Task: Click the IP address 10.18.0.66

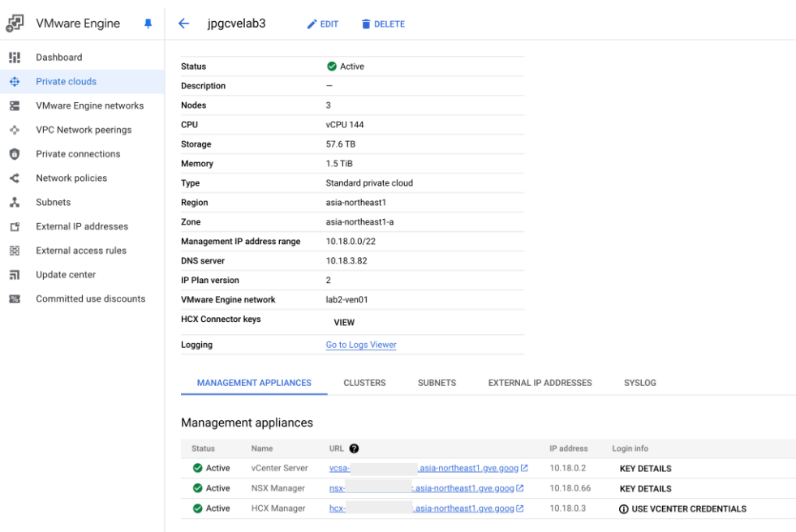Action: (570, 488)
